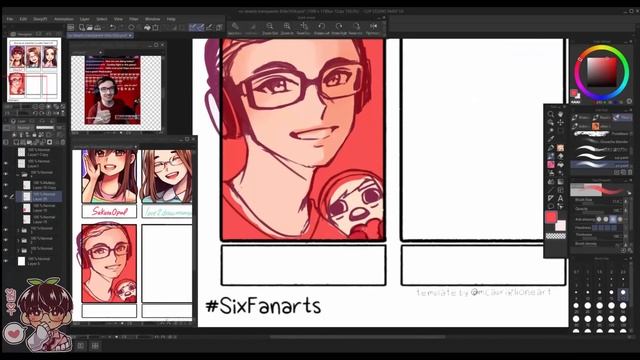This screenshot has width=640, height=360.
Task: Click the Undo icon in command bar
Action: (112, 27)
